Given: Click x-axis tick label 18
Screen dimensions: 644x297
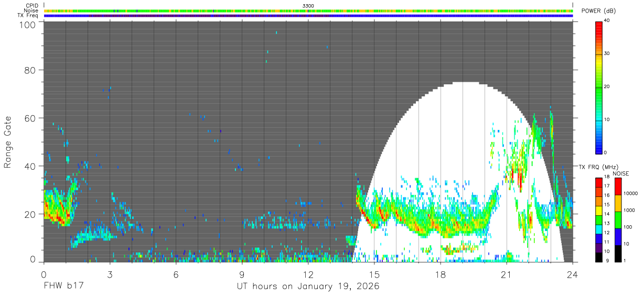Looking at the screenshot, I should (441, 274).
